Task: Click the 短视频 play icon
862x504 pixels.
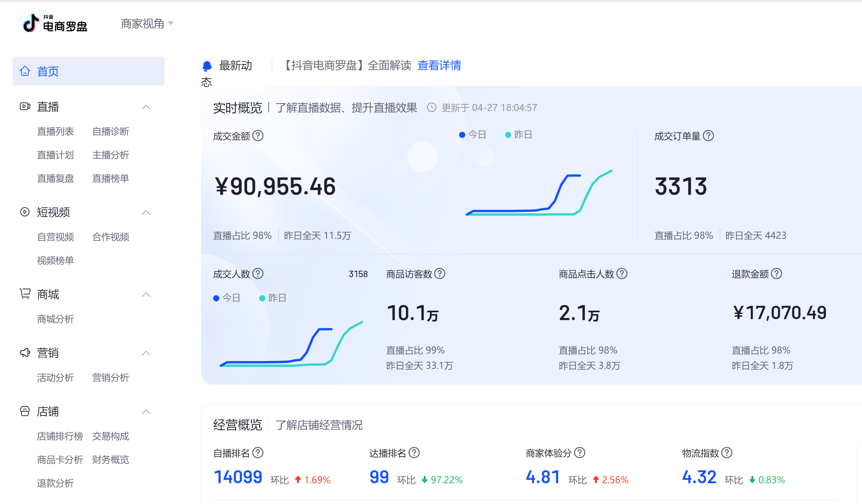Action: 25,212
